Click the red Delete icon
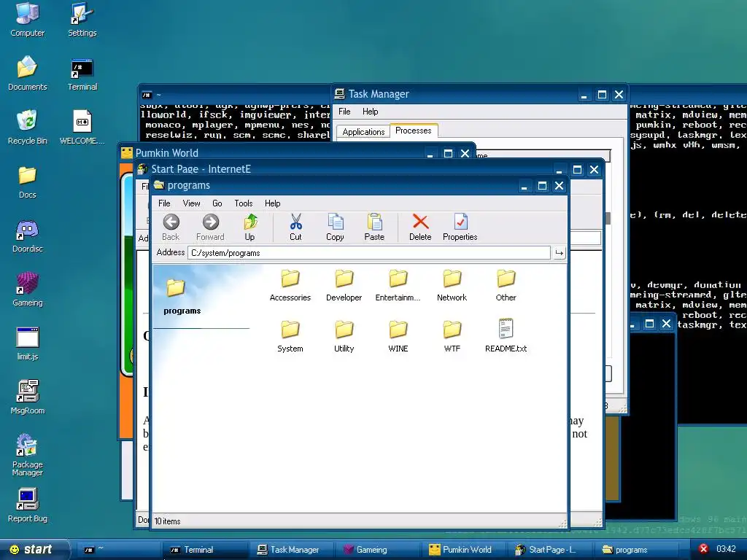Viewport: 747px width, 560px height. (420, 227)
